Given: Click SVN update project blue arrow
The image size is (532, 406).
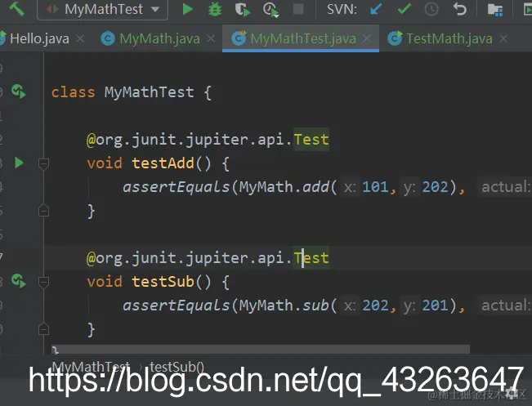Looking at the screenshot, I should [376, 9].
